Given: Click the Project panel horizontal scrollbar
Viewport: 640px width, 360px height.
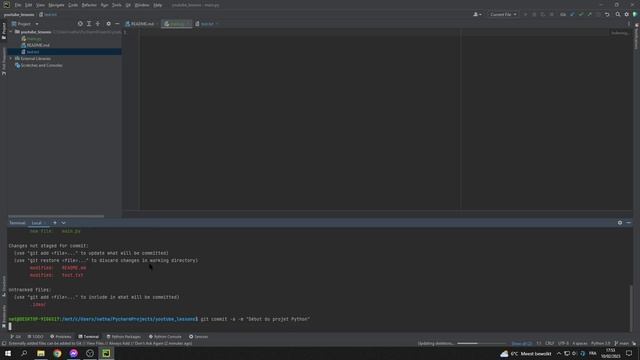Looking at the screenshot, I should pos(56,216).
